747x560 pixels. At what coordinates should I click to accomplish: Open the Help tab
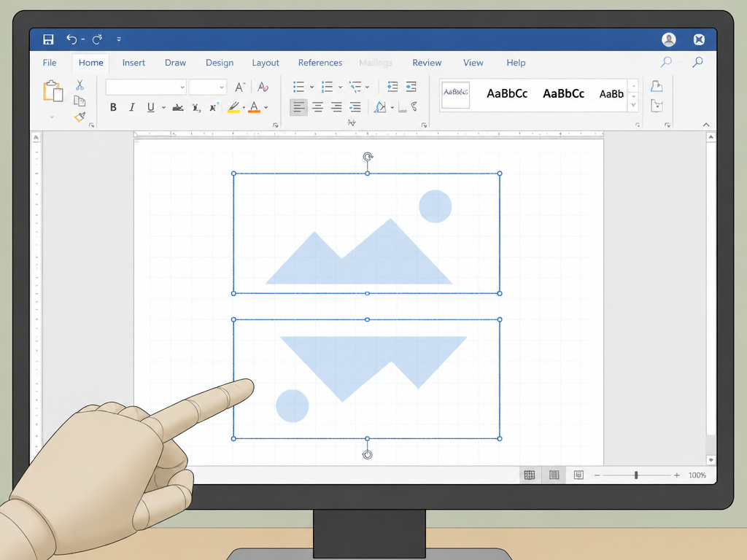[516, 63]
